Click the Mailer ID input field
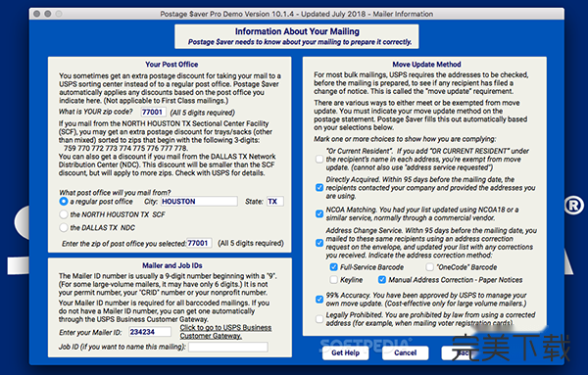The width and height of the screenshot is (588, 375). [150, 332]
